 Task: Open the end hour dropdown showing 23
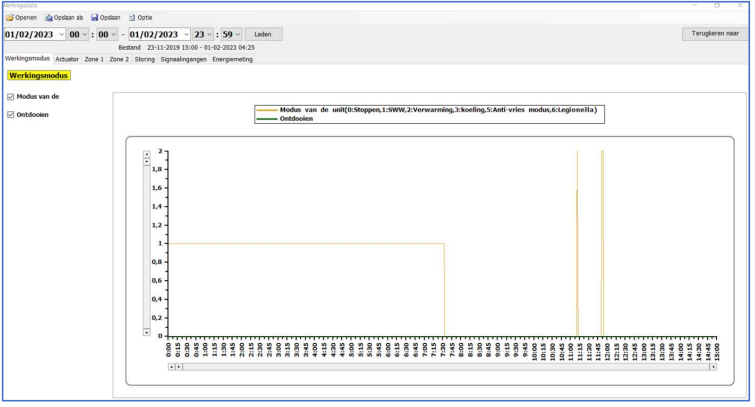tap(211, 34)
